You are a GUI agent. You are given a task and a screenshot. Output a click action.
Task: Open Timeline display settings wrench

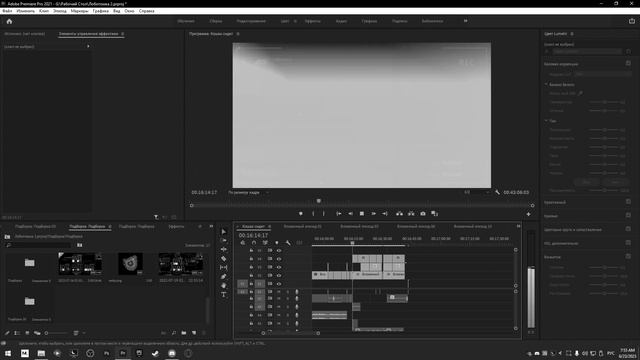[x=288, y=243]
